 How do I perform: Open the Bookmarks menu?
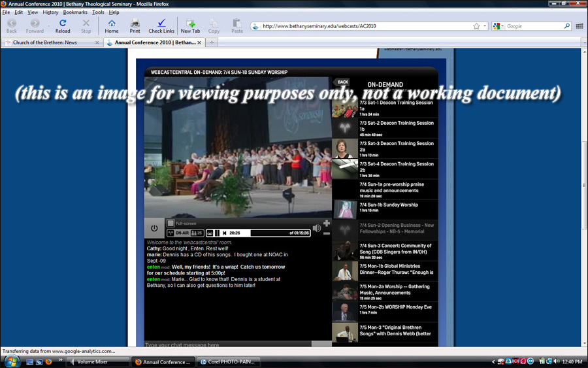pos(75,12)
